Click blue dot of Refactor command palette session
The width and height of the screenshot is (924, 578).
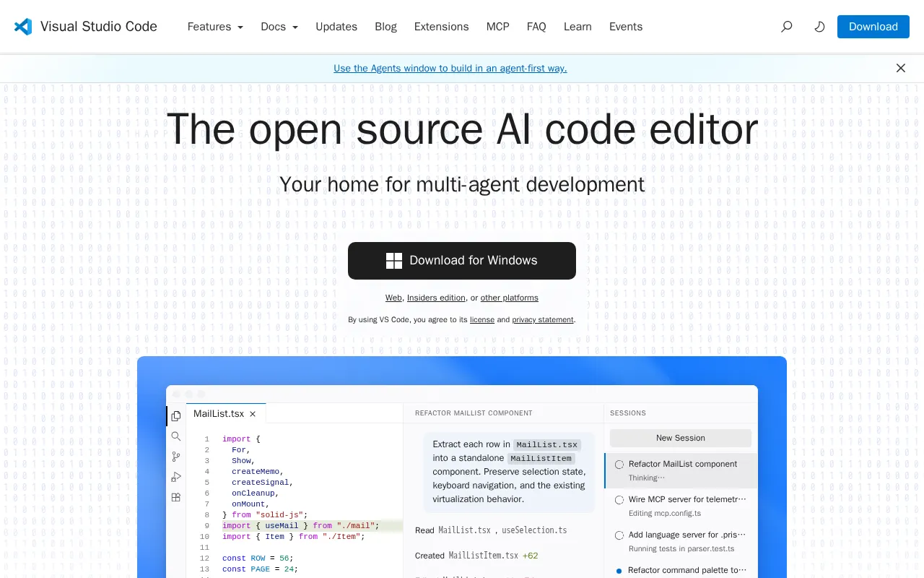[x=619, y=571]
